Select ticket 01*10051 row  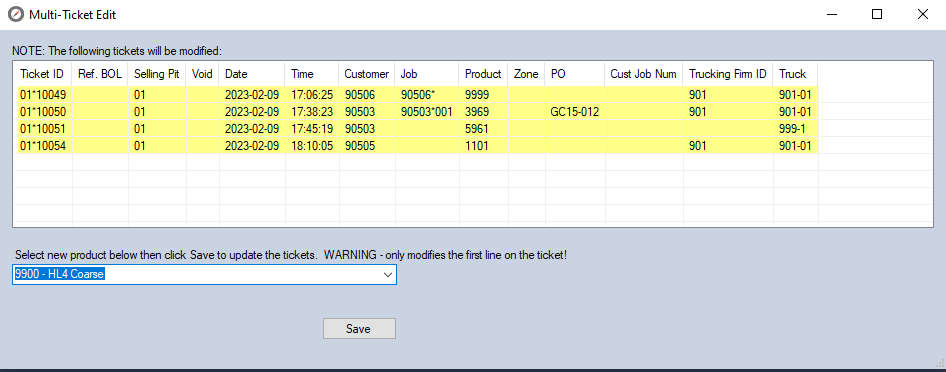point(416,128)
